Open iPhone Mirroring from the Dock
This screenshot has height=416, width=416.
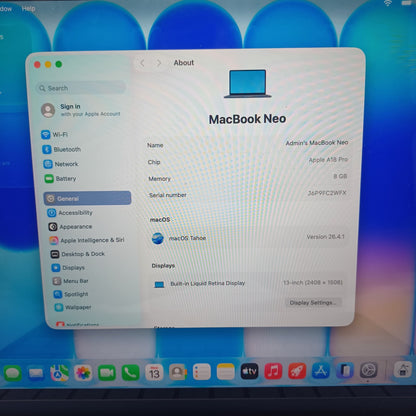(x=345, y=370)
